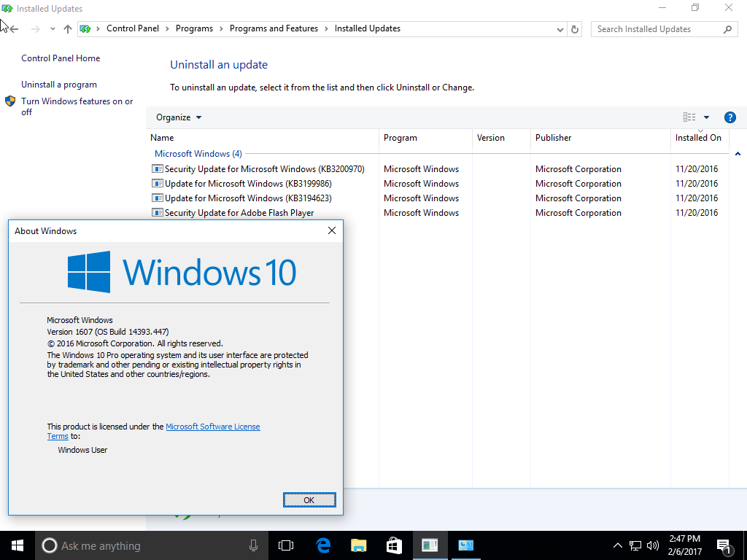Click the Microsoft Windows (4) group label
This screenshot has width=747, height=560.
[x=198, y=154]
